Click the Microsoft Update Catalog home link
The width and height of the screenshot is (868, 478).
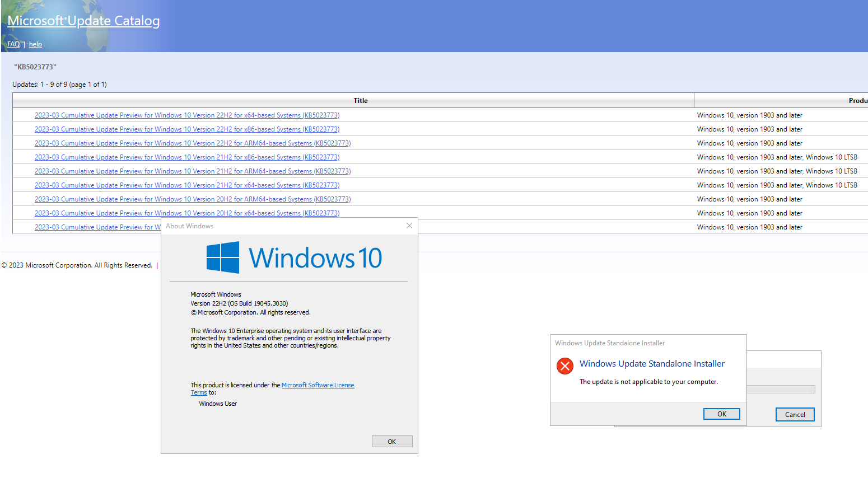pos(83,20)
